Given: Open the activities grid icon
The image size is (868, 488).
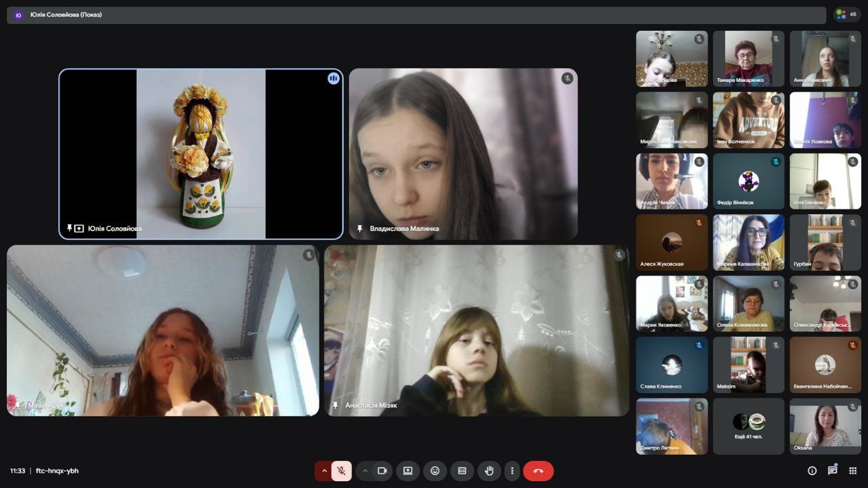Looking at the screenshot, I should click(852, 471).
